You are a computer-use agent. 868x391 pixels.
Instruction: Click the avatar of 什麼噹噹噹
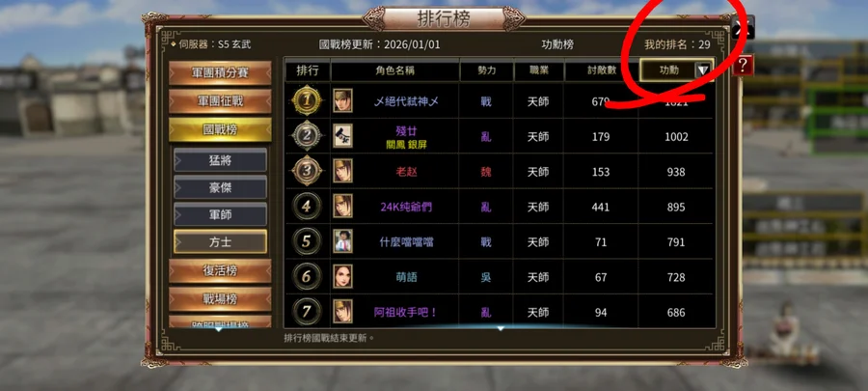342,241
